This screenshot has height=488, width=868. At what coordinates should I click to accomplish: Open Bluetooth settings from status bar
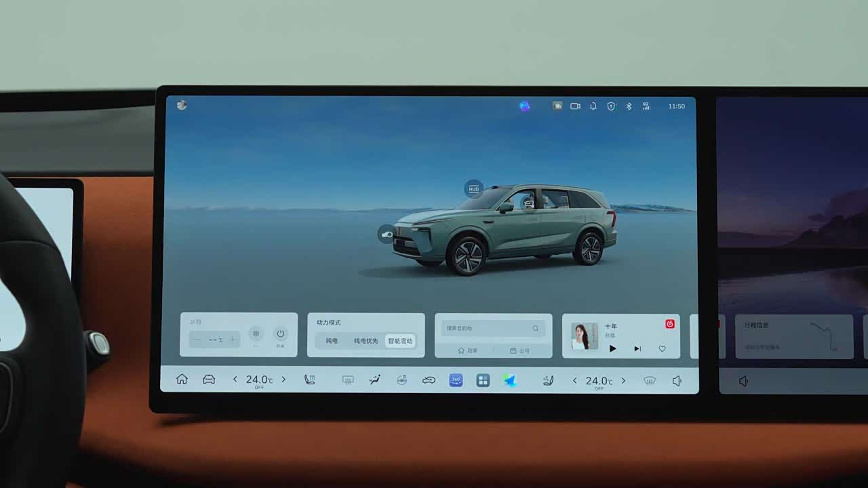click(x=629, y=106)
